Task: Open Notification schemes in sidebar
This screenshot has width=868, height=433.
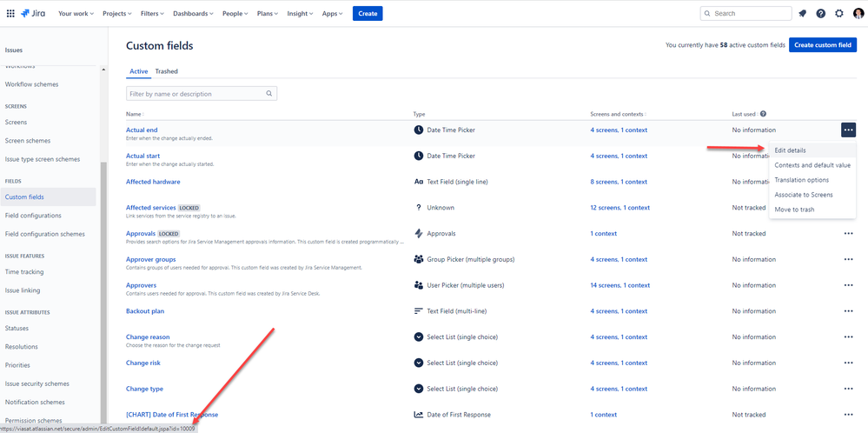Action: 35,402
